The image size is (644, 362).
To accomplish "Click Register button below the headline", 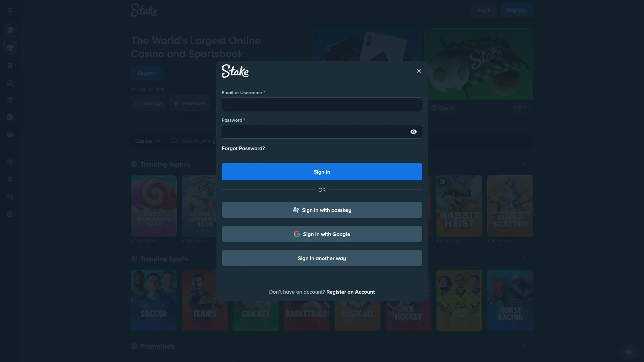I will 147,73.
